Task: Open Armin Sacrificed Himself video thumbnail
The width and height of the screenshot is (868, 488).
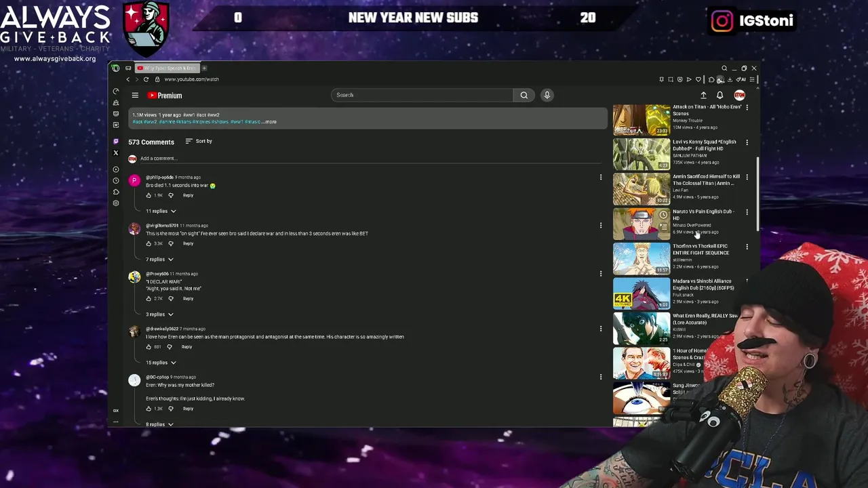Action: [642, 189]
